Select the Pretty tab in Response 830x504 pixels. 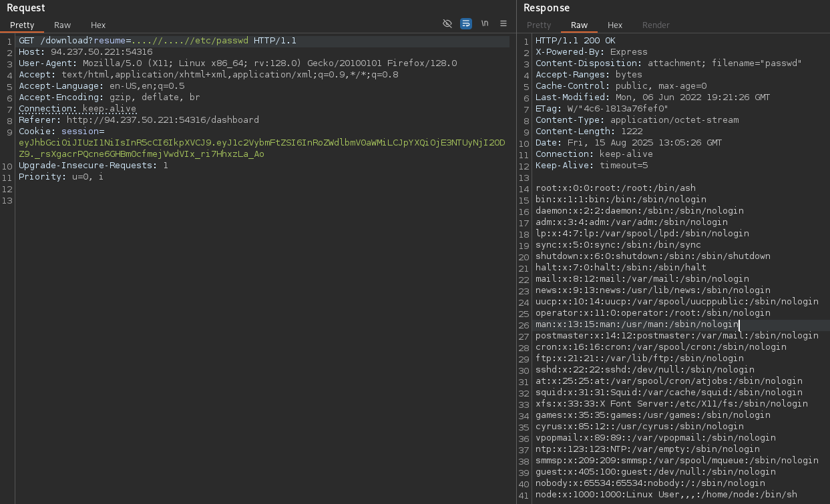pos(539,25)
